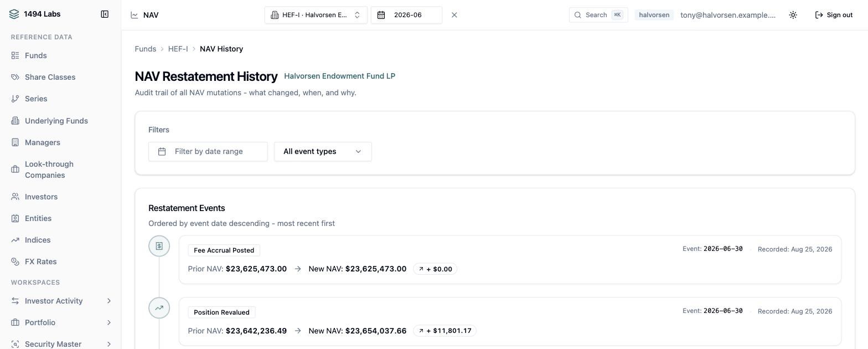Image resolution: width=868 pixels, height=349 pixels.
Task: Expand the Portfolio workspace chevron
Action: tap(108, 322)
